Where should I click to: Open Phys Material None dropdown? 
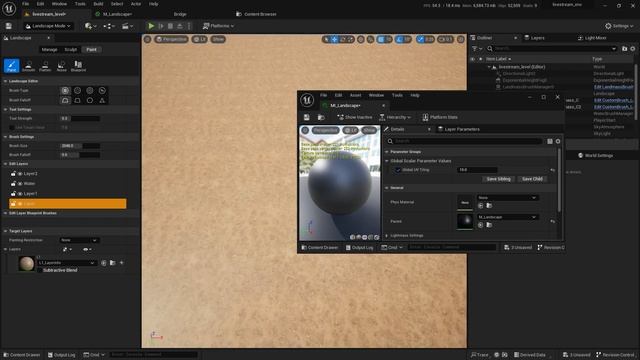pyautogui.click(x=507, y=198)
